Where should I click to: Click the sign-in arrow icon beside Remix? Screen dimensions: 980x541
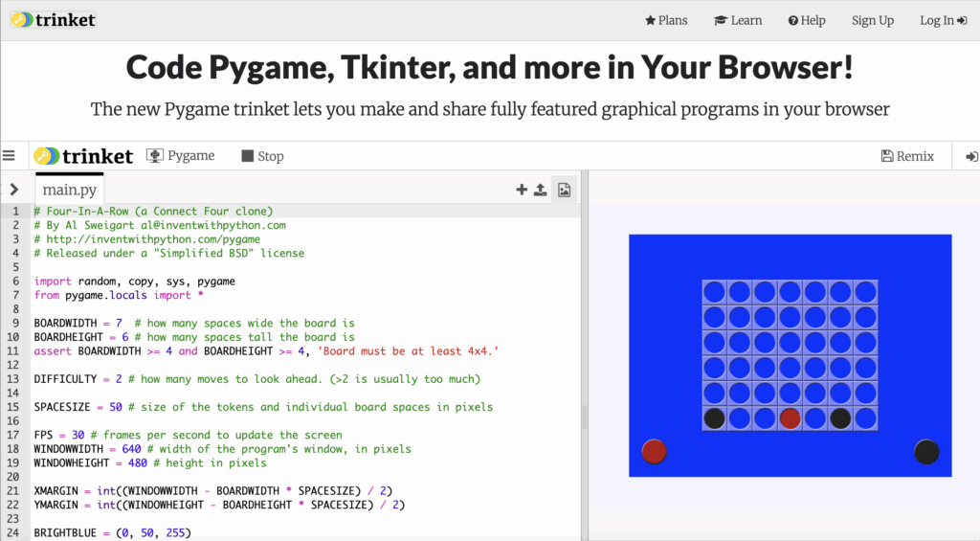pyautogui.click(x=971, y=156)
